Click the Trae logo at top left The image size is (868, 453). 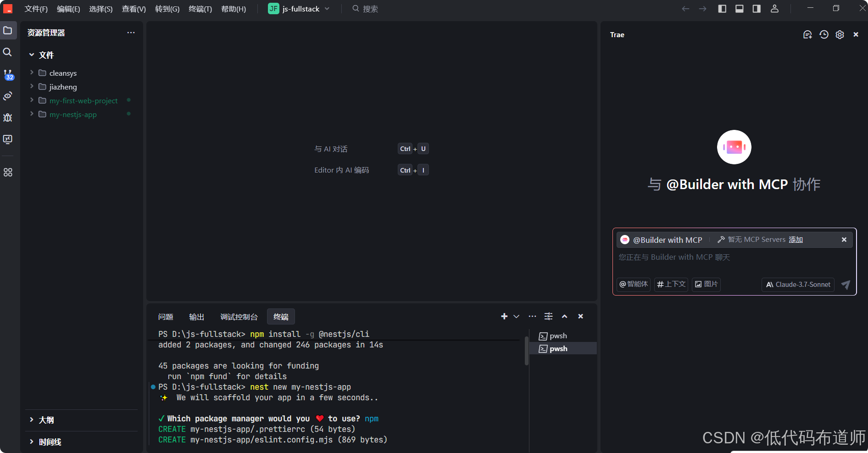(x=8, y=9)
